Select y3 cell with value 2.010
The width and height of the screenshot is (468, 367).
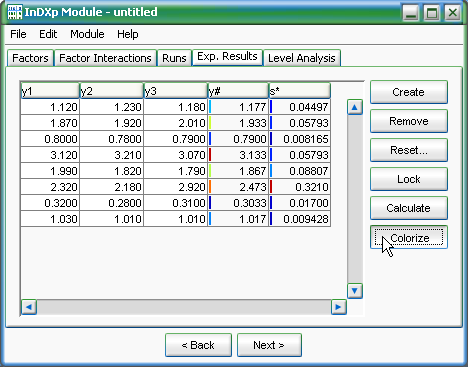coord(176,123)
